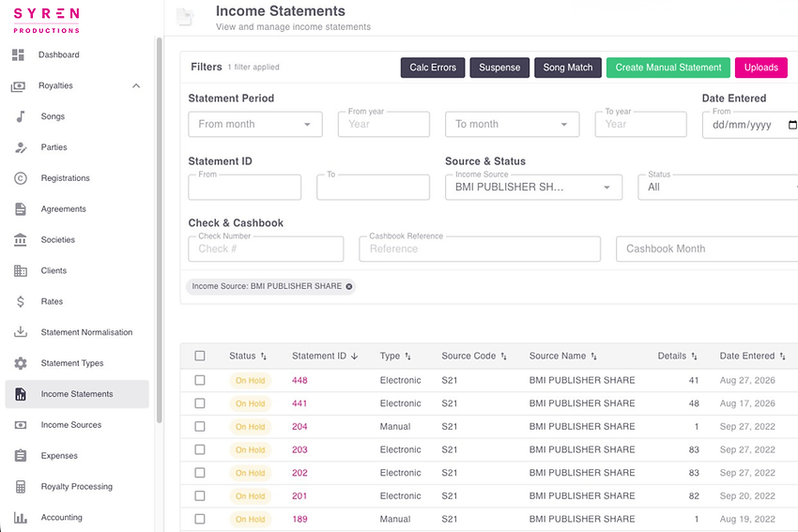Check the box for statement 202
The width and height of the screenshot is (798, 532).
click(200, 473)
